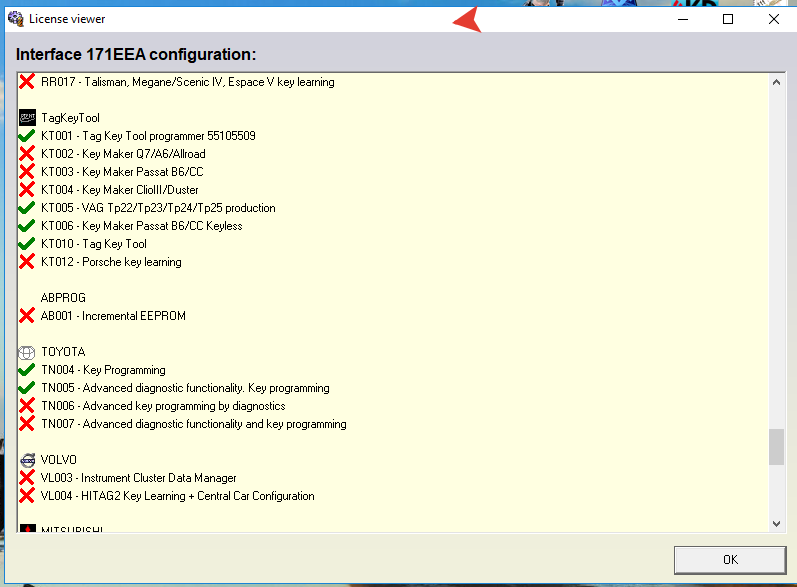Click the scrollbar down arrow
Viewport: 797px width, 587px height.
coord(776,523)
